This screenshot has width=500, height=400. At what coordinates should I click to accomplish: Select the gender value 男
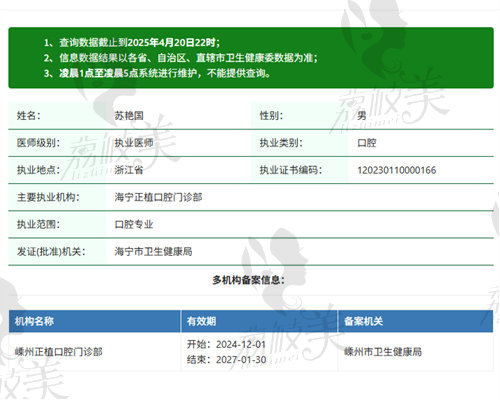pos(362,116)
